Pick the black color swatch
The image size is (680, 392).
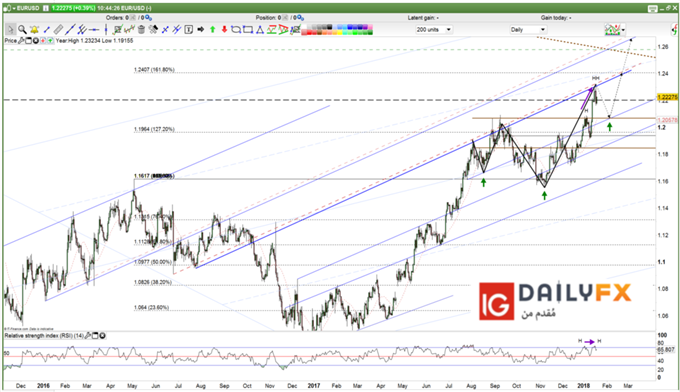click(330, 27)
